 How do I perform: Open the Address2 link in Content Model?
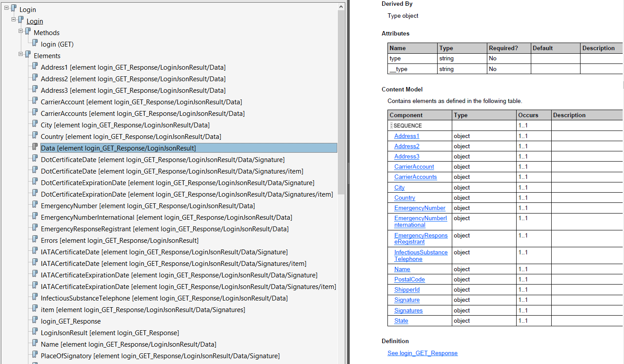[407, 146]
